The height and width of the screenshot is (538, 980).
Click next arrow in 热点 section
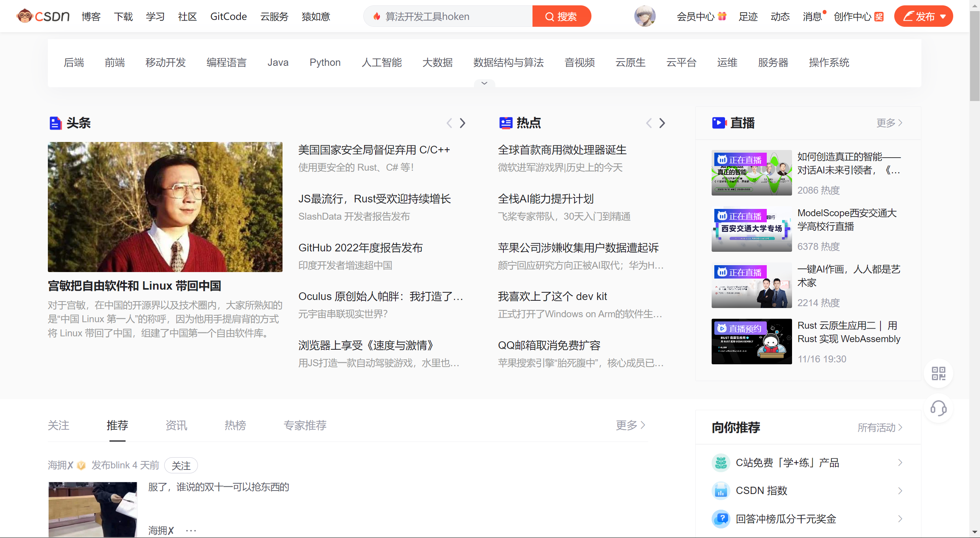662,123
